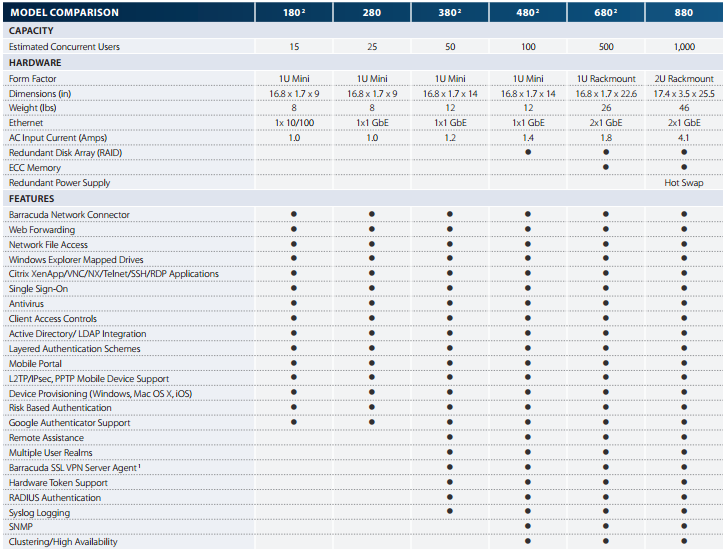The height and width of the screenshot is (554, 728).
Task: Click the weight value 46
Action: (684, 108)
